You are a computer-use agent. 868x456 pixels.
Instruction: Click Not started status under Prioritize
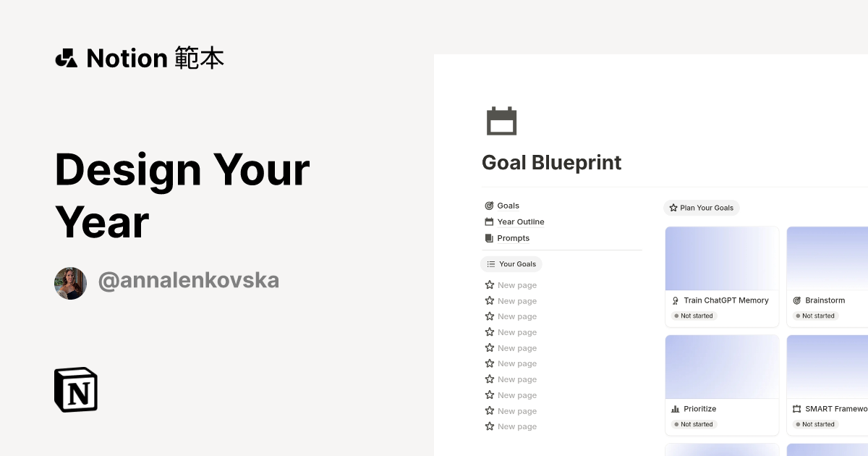click(693, 424)
